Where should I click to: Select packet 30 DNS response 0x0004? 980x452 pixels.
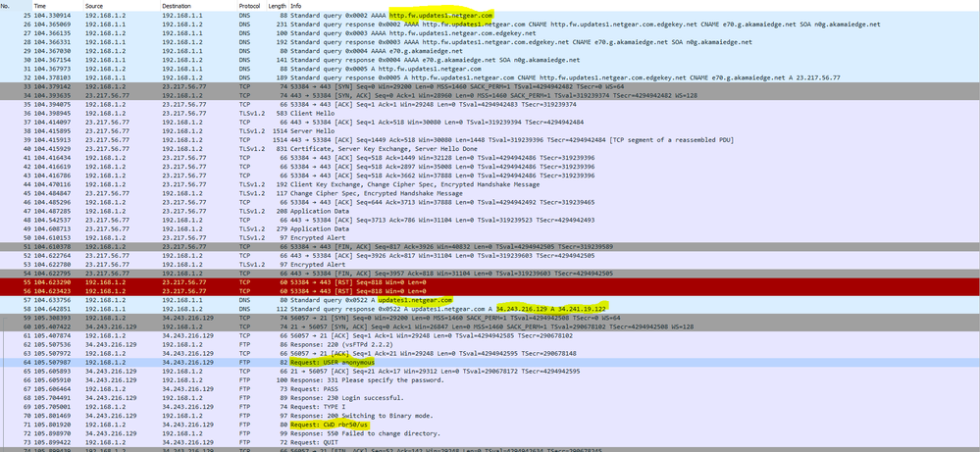click(490, 60)
